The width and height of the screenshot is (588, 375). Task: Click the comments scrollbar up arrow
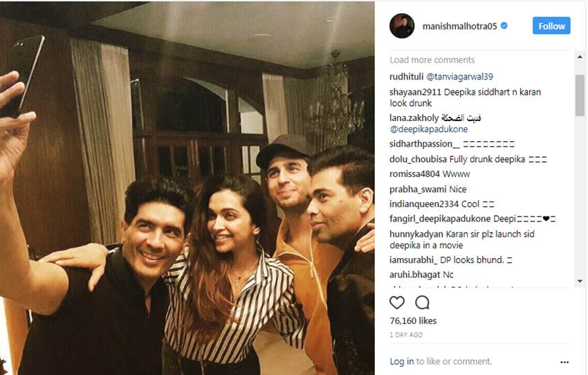pyautogui.click(x=580, y=57)
